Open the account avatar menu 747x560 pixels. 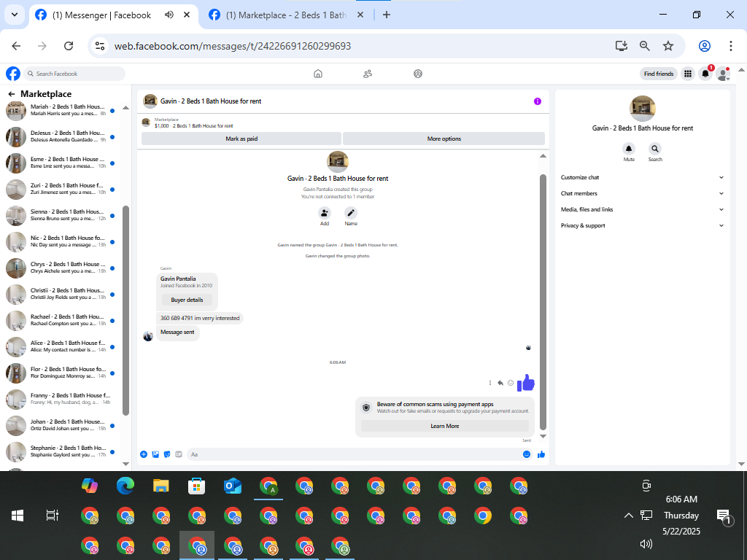(x=723, y=74)
